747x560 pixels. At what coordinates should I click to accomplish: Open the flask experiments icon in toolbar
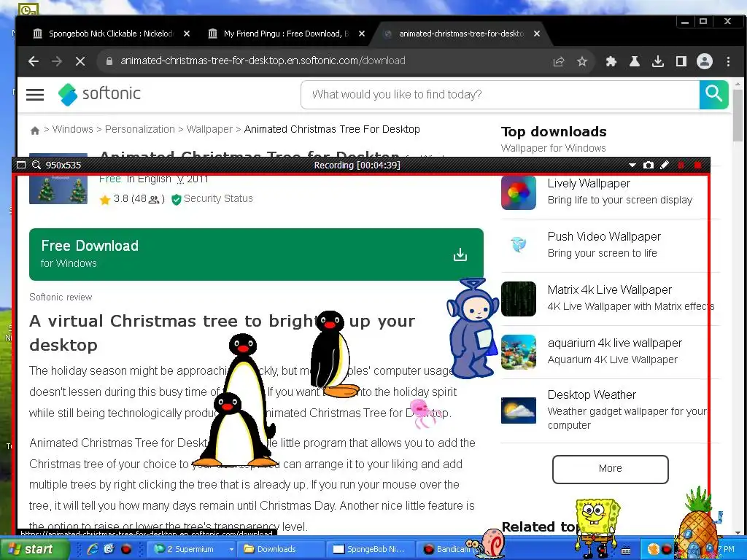634,61
